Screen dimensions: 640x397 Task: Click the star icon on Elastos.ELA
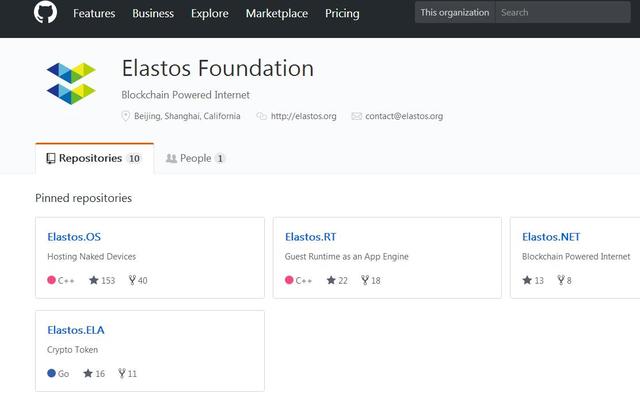88,373
